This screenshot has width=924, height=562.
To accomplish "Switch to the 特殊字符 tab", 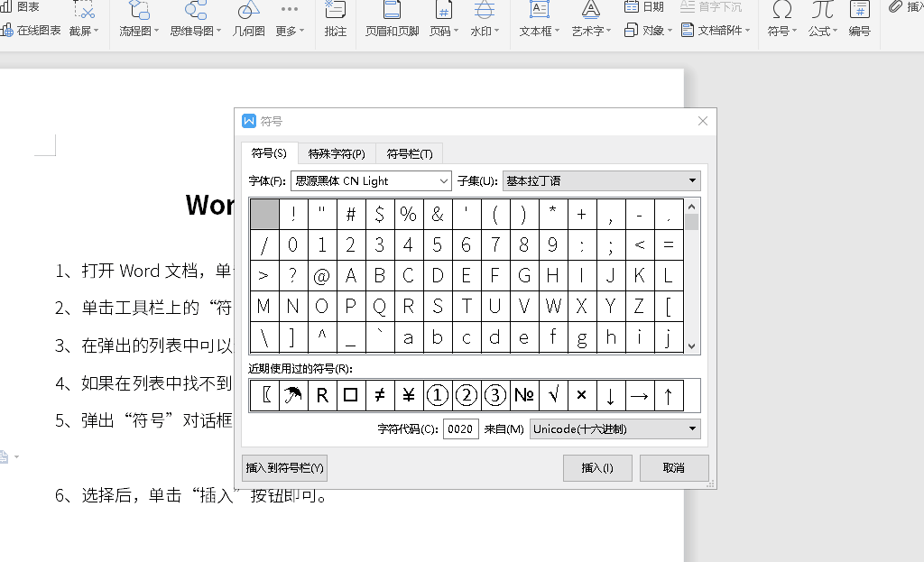I will (337, 154).
